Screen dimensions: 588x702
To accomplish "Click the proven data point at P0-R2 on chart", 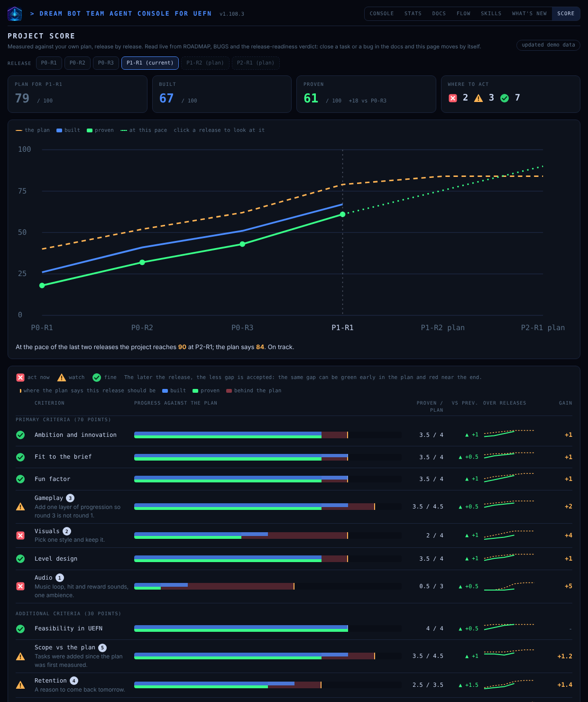I will (142, 262).
